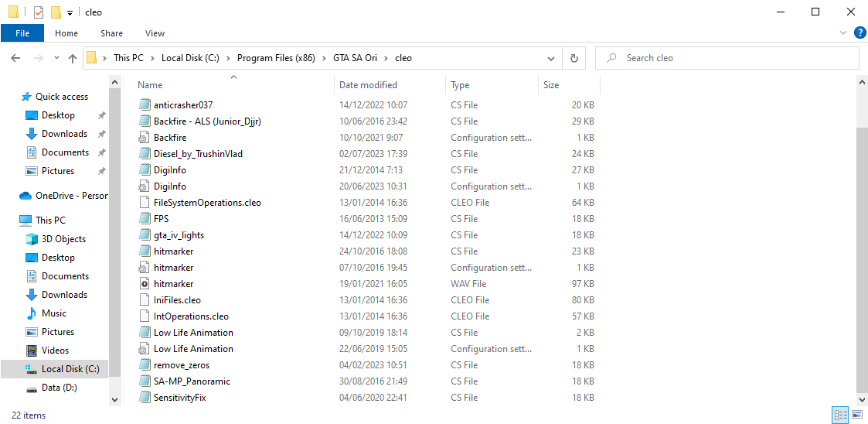This screenshot has width=868, height=424.
Task: Click the FileSystemOperations.cleo file icon
Action: 144,202
